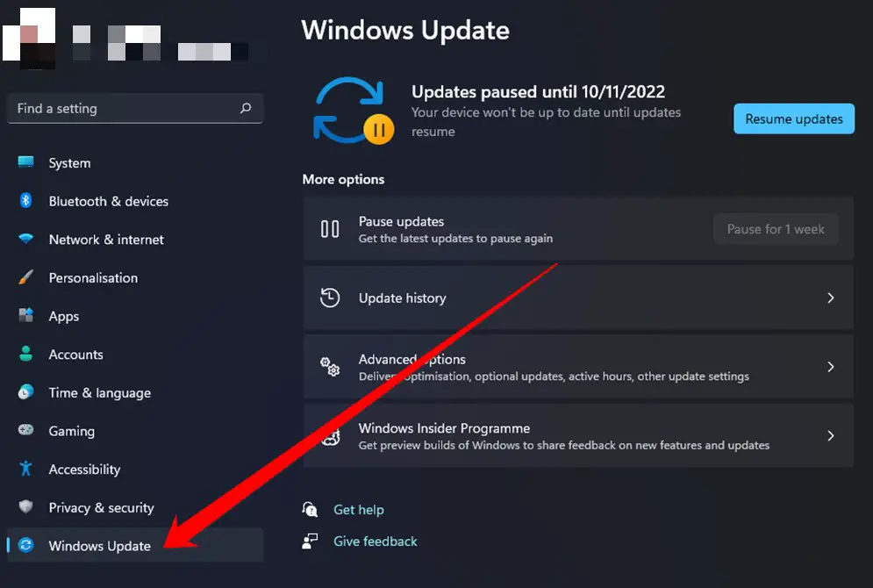Click the Personalisation paintbrush icon
Viewport: 873px width, 588px height.
pos(25,276)
